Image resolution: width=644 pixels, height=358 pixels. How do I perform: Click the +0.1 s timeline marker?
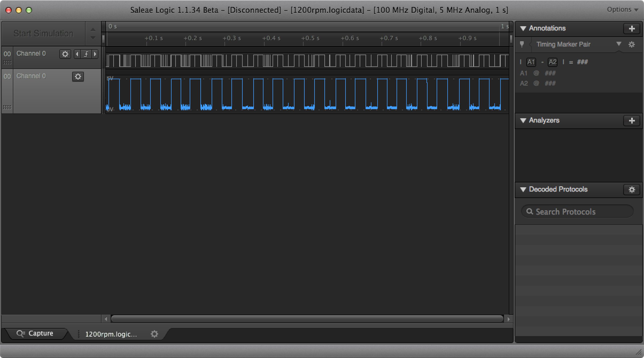[154, 38]
